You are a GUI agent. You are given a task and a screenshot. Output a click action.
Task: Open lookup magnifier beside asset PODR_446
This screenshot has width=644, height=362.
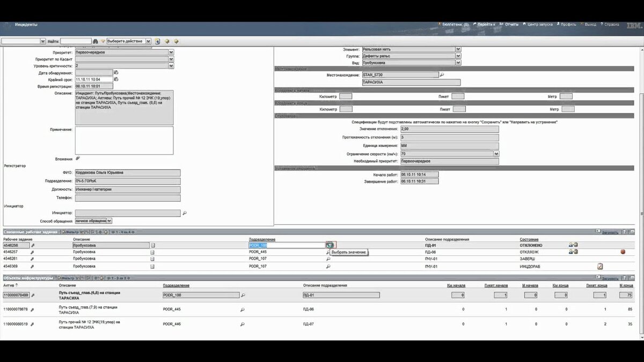click(243, 324)
